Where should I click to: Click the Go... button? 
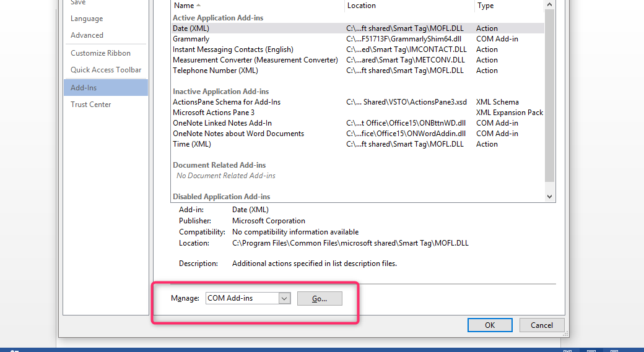(x=320, y=299)
